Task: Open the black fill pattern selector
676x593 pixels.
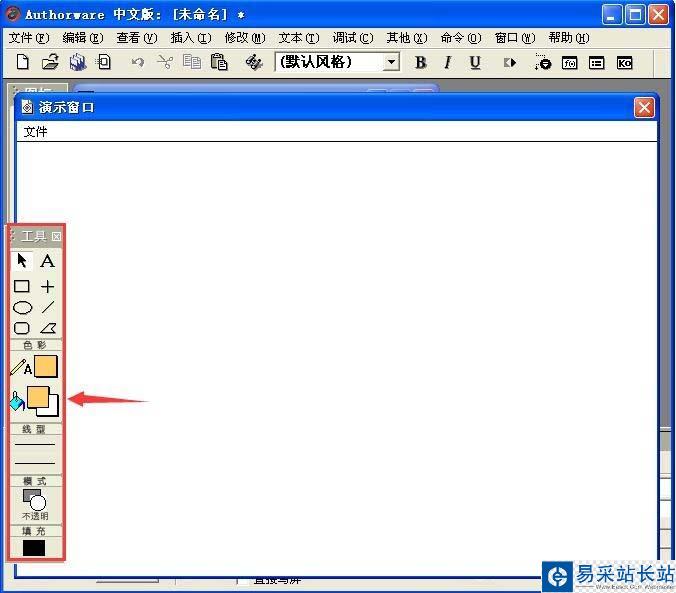Action: [x=34, y=548]
